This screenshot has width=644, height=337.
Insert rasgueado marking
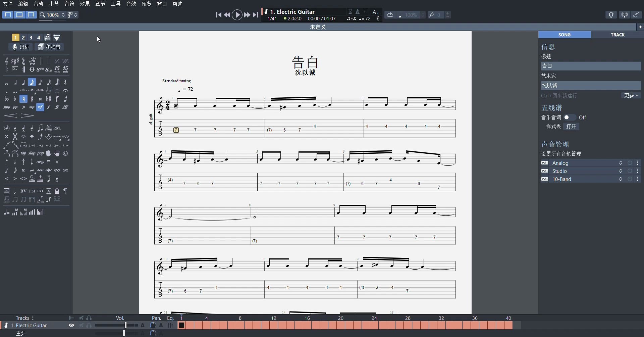point(40,162)
